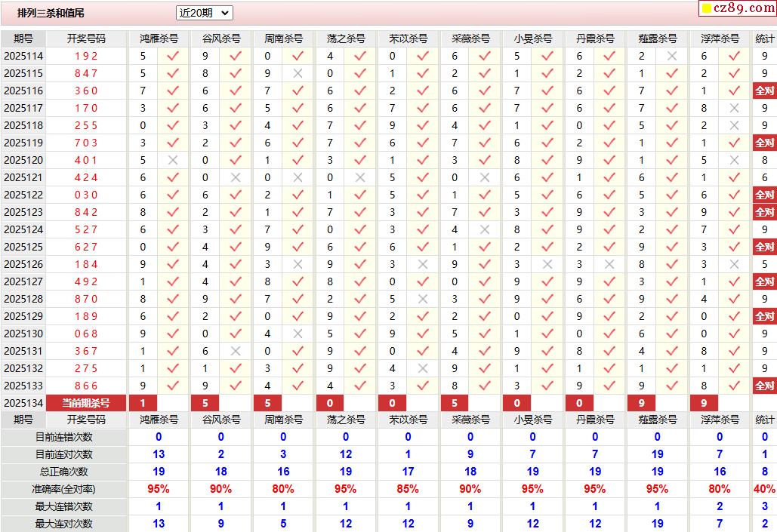
Task: Click the red check for 小旻杀号 in row 2025121
Action: coord(547,177)
